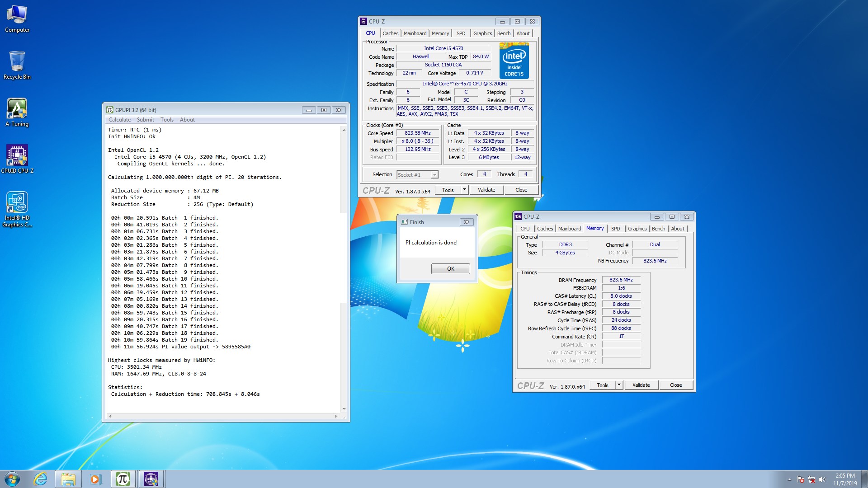Image resolution: width=868 pixels, height=488 pixels.
Task: Switch to About tab in lower CPU-Z window
Action: click(678, 229)
